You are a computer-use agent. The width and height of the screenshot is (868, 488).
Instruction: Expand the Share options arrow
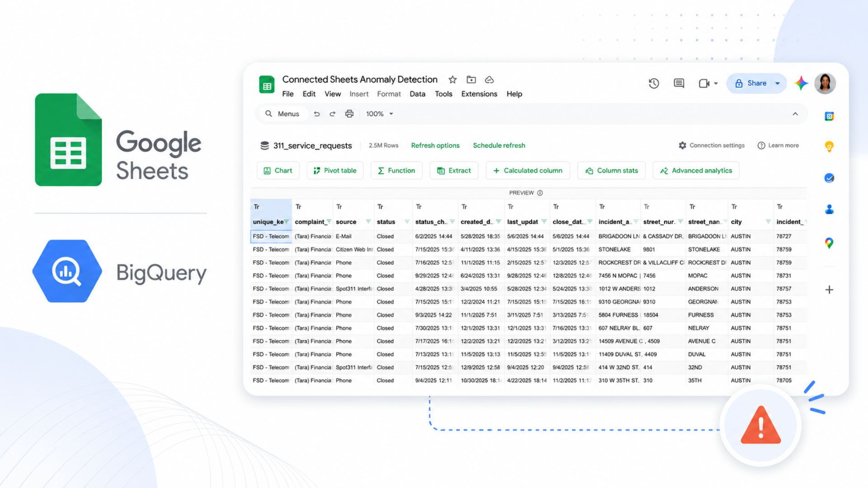[x=778, y=83]
